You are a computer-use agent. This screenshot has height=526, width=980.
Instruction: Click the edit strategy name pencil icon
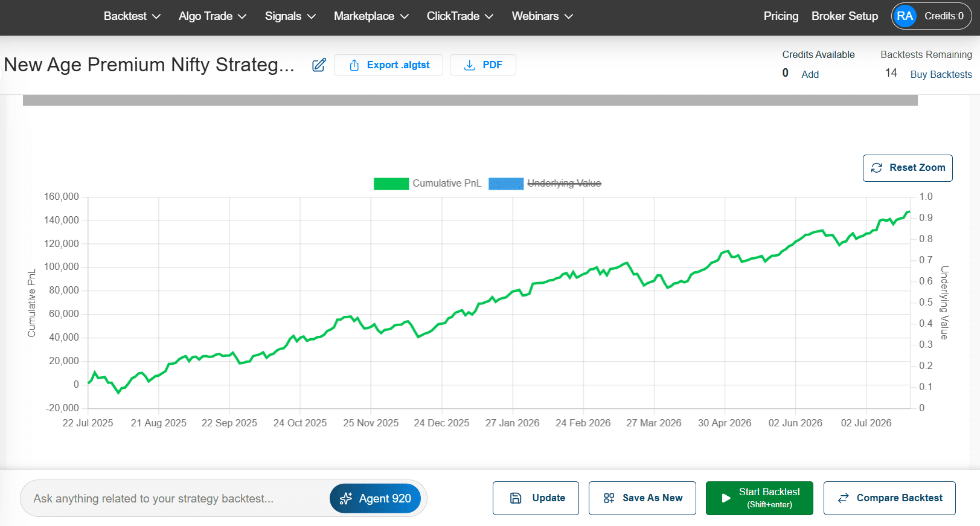[319, 65]
